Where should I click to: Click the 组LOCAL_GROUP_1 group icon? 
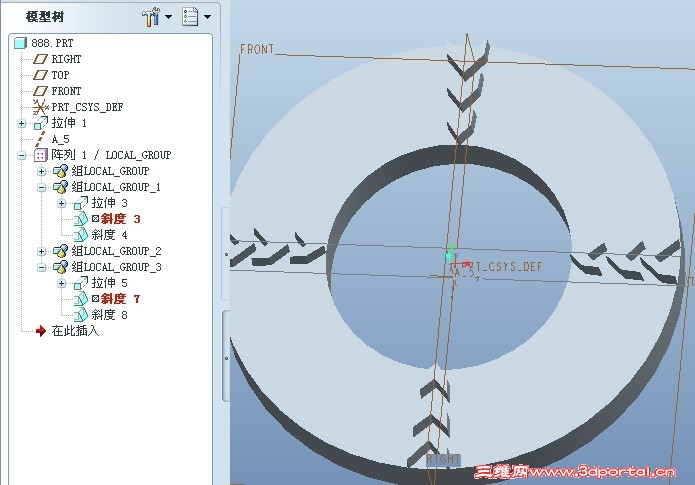coord(60,187)
